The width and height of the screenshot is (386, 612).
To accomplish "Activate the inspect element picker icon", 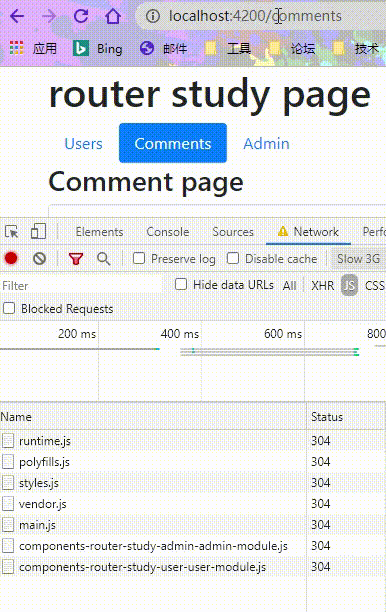I will pos(12,231).
